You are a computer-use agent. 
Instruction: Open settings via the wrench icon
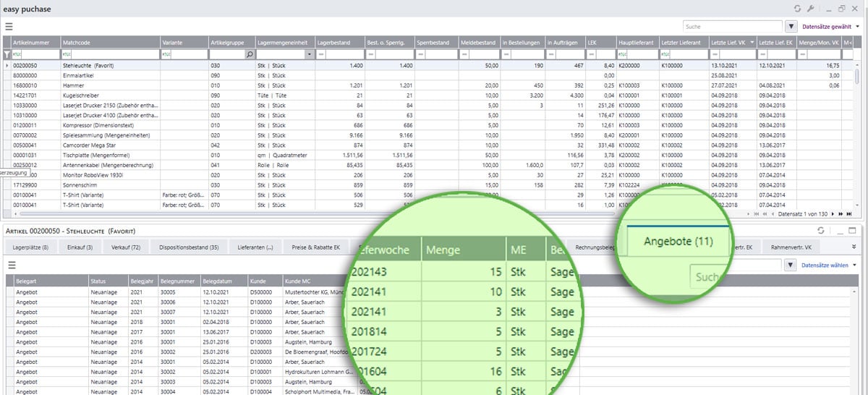tap(811, 8)
